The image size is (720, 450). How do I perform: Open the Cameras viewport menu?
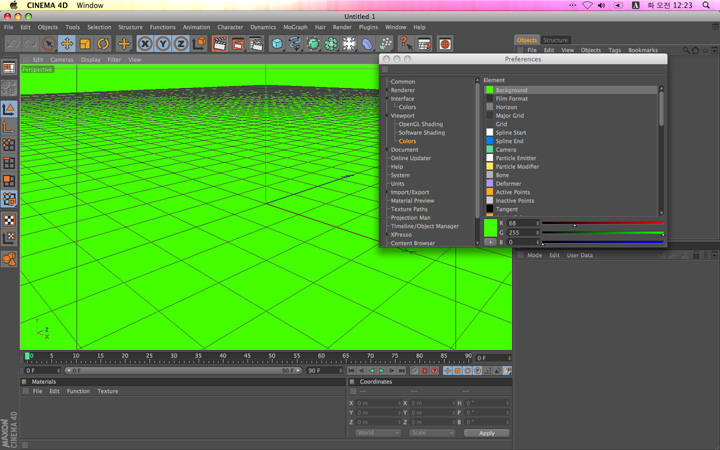coord(62,60)
